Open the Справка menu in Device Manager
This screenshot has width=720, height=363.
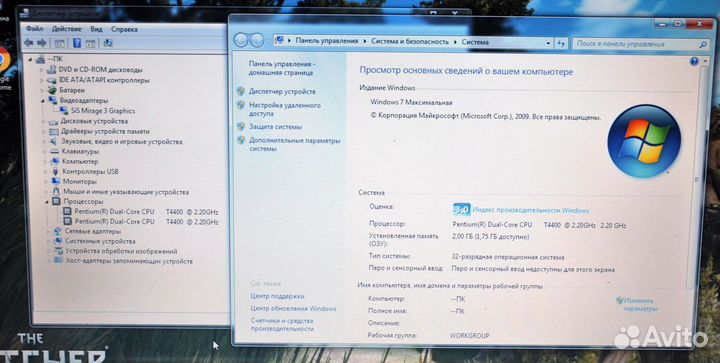(124, 29)
